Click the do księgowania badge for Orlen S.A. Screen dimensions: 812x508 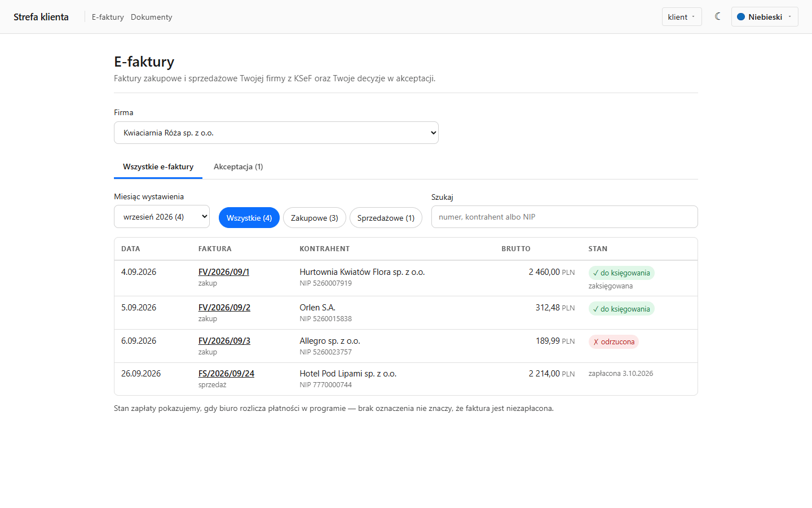(x=621, y=309)
